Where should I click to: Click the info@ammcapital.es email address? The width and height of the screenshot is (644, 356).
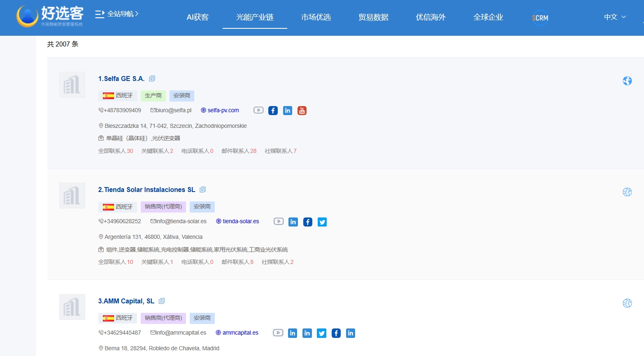point(178,333)
